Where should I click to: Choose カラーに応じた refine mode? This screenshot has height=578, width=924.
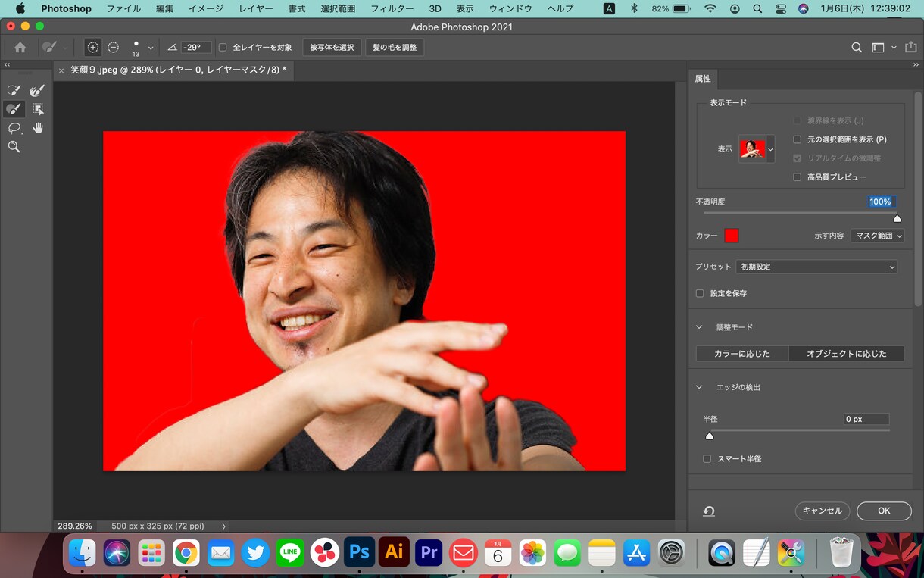point(741,354)
